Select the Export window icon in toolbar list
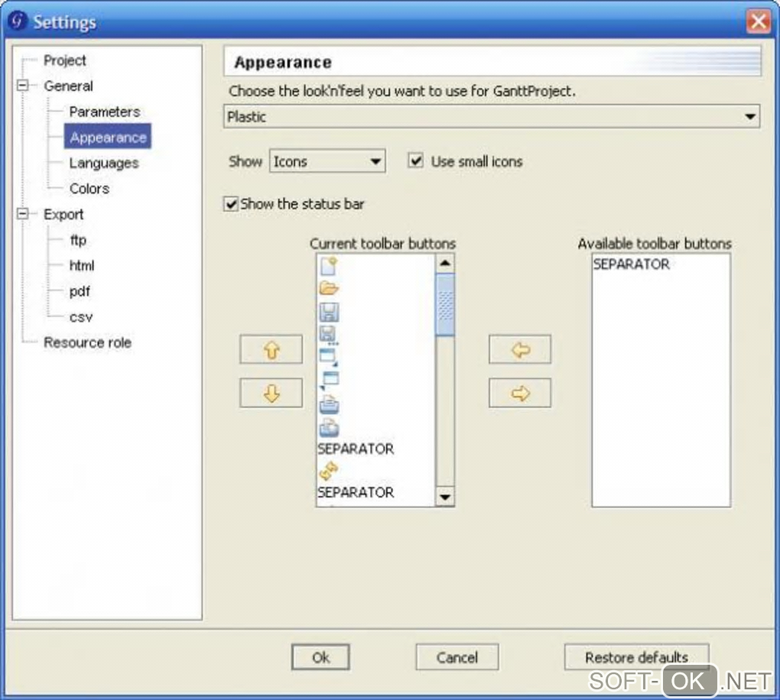Image resolution: width=780 pixels, height=700 pixels. coord(329,381)
